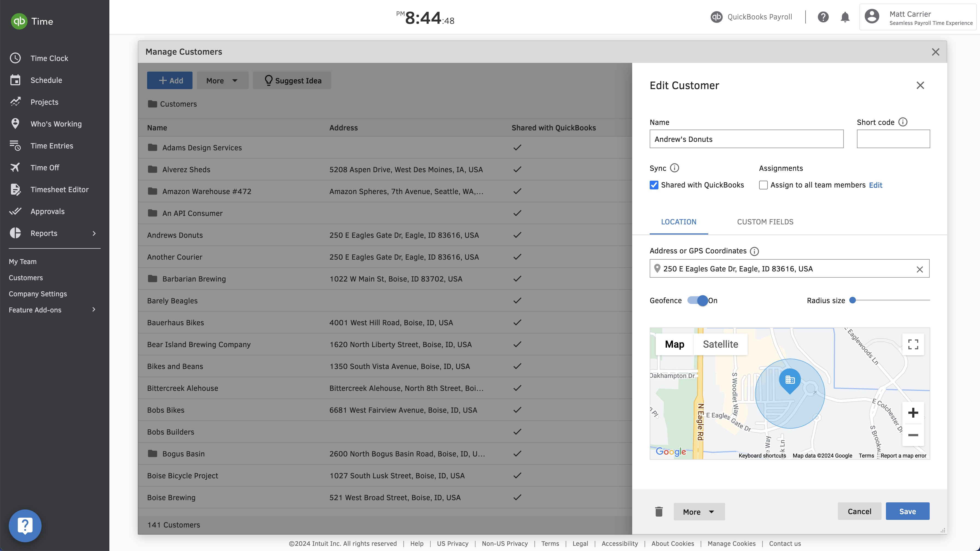Zoom in on the map
This screenshot has height=551, width=980.
913,413
